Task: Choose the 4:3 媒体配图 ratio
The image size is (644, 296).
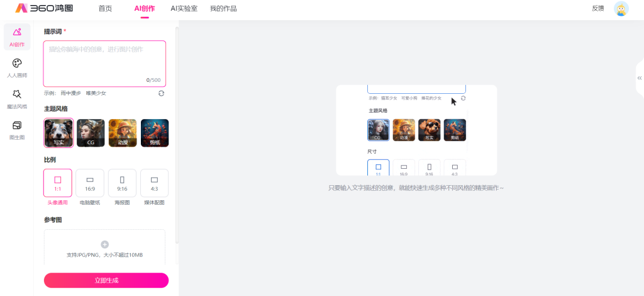Action: point(154,183)
